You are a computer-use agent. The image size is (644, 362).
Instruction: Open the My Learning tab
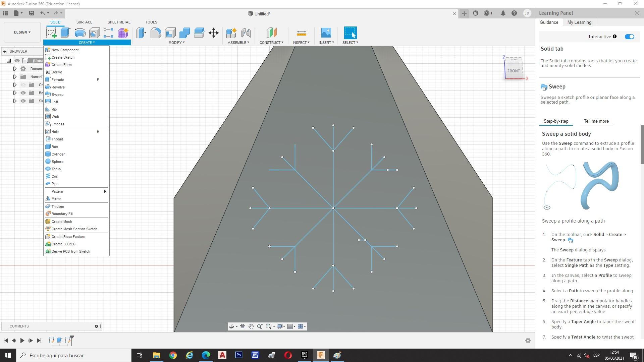click(x=579, y=22)
